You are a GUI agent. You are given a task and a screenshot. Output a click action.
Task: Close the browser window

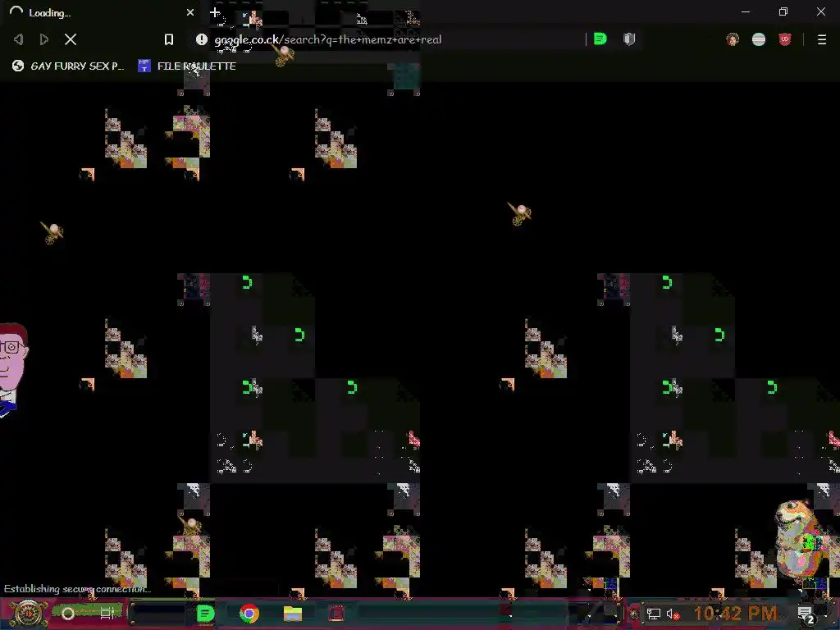click(x=820, y=11)
